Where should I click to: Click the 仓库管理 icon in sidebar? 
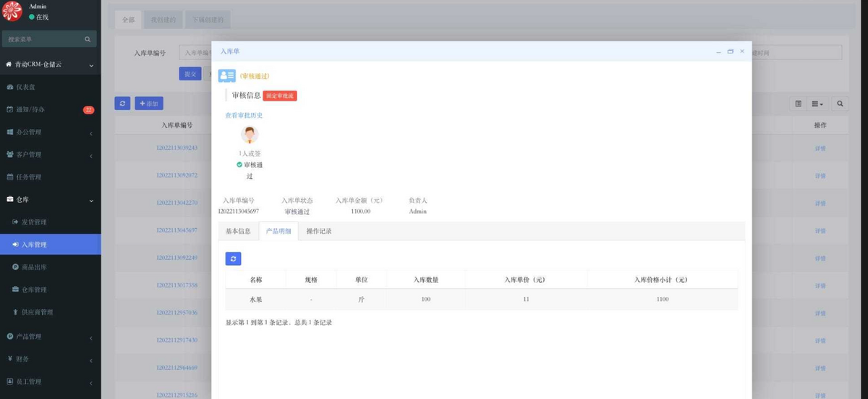coord(15,290)
